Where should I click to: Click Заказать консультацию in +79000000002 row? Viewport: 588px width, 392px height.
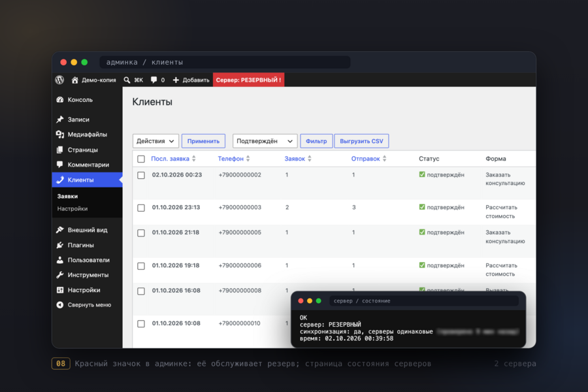[x=505, y=179]
